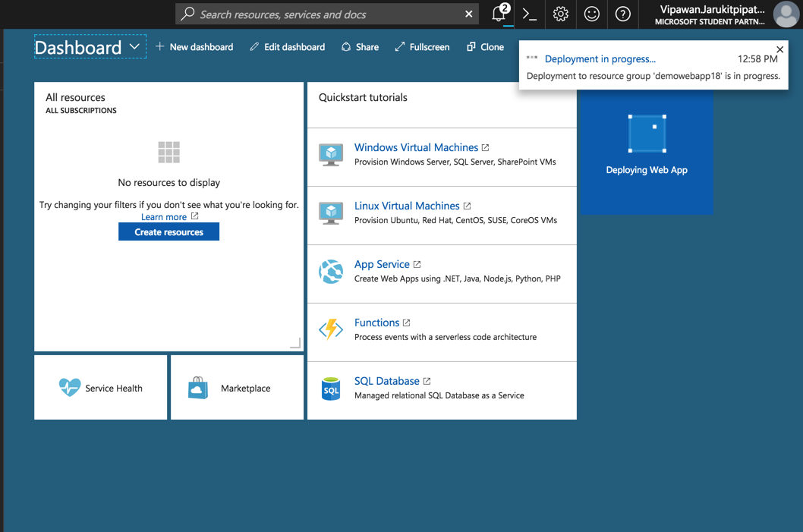Share the current dashboard
Image resolution: width=803 pixels, height=532 pixels.
360,47
